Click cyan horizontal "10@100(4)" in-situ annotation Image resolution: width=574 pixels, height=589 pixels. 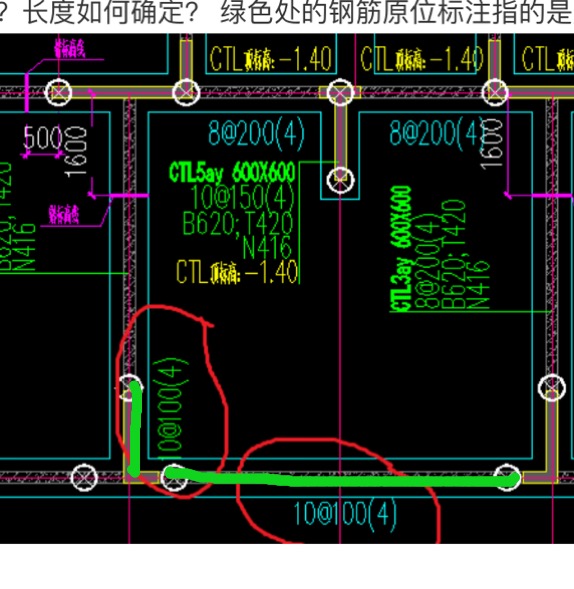tap(345, 514)
